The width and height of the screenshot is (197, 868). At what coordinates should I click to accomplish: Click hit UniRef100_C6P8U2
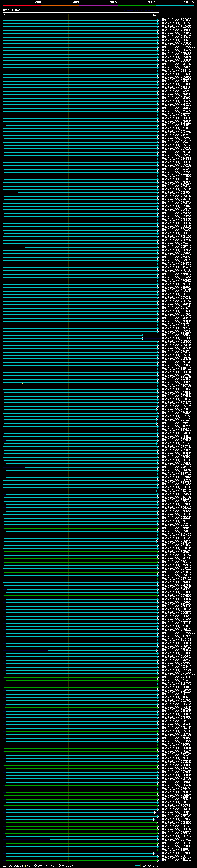click(177, 600)
